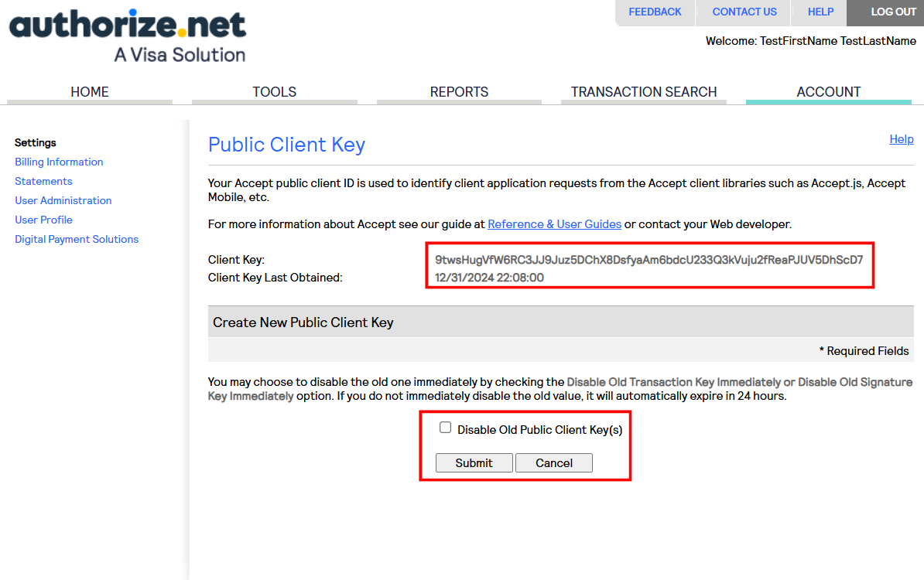Click the Required Fields note
The image size is (924, 580).
coord(864,351)
